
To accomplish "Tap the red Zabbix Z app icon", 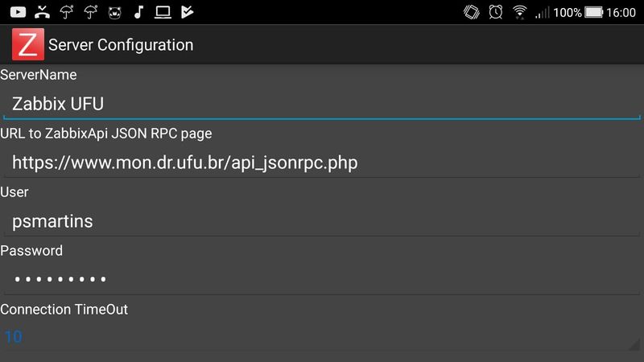I will (27, 44).
